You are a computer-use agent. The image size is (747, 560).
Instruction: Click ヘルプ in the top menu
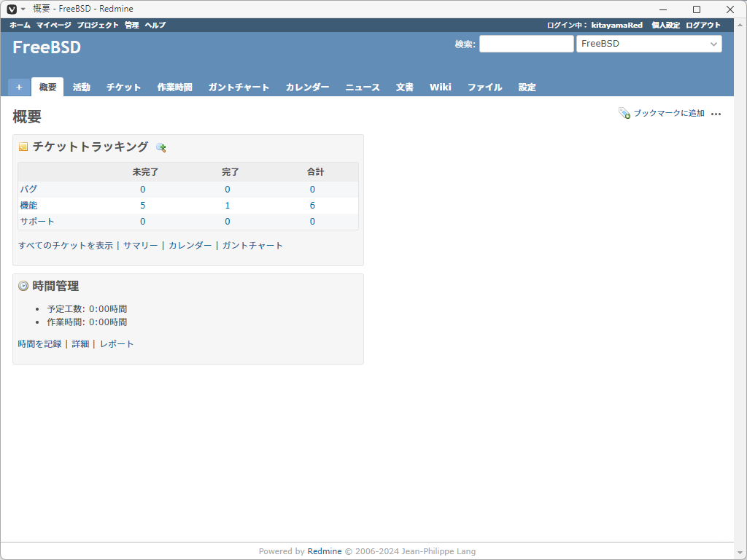tap(155, 26)
